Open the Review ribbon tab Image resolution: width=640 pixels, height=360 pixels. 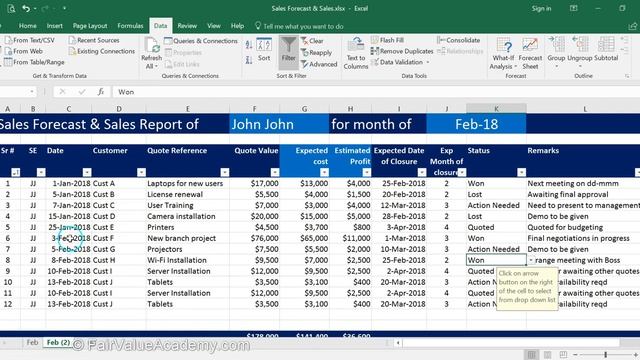point(187,26)
